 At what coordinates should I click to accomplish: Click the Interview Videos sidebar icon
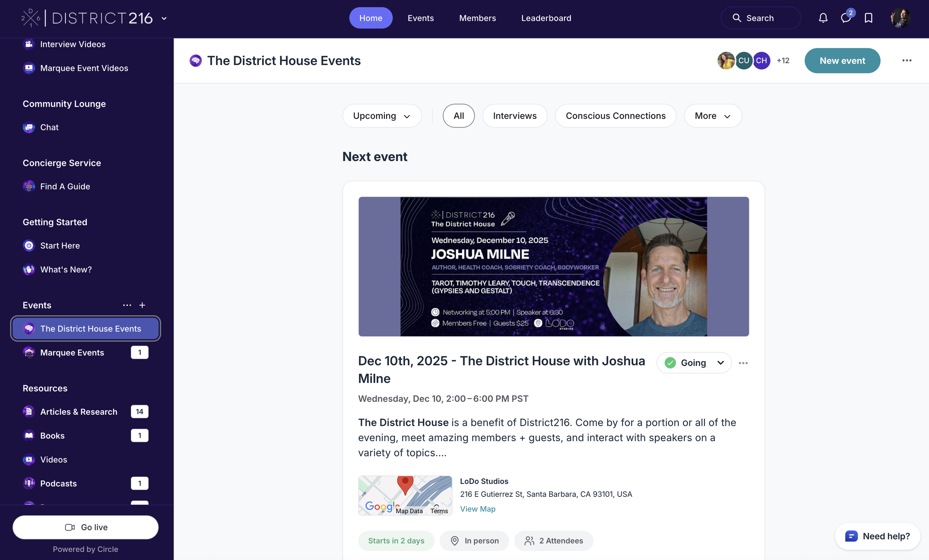tap(29, 44)
